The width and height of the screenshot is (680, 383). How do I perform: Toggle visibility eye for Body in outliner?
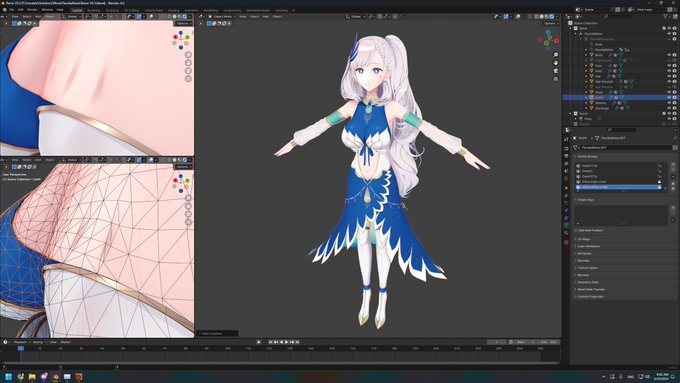[669, 55]
